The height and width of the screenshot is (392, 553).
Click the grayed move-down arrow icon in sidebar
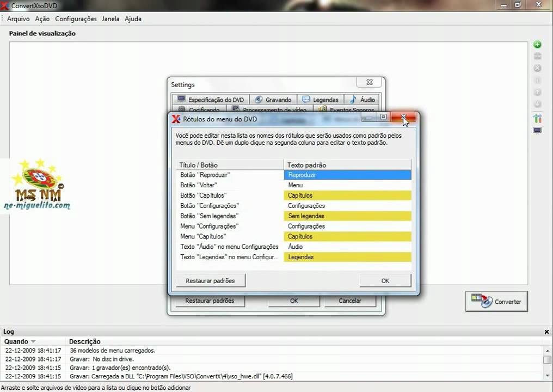(x=537, y=104)
